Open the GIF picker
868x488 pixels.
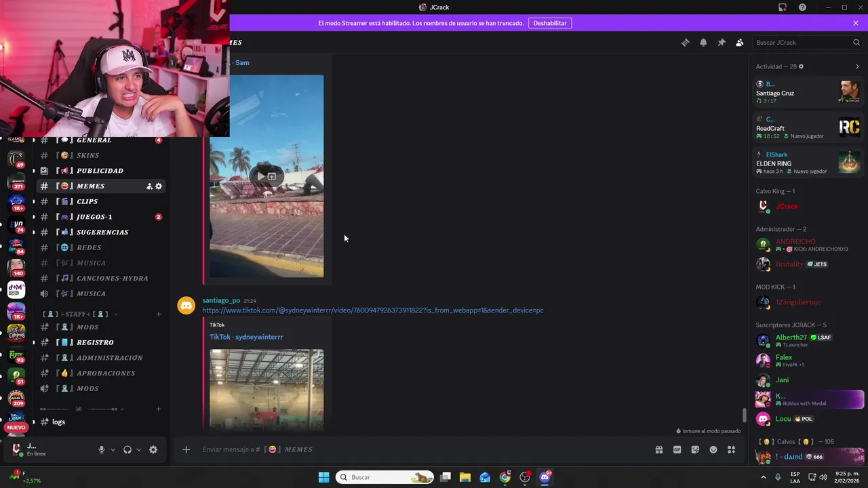[x=677, y=449]
